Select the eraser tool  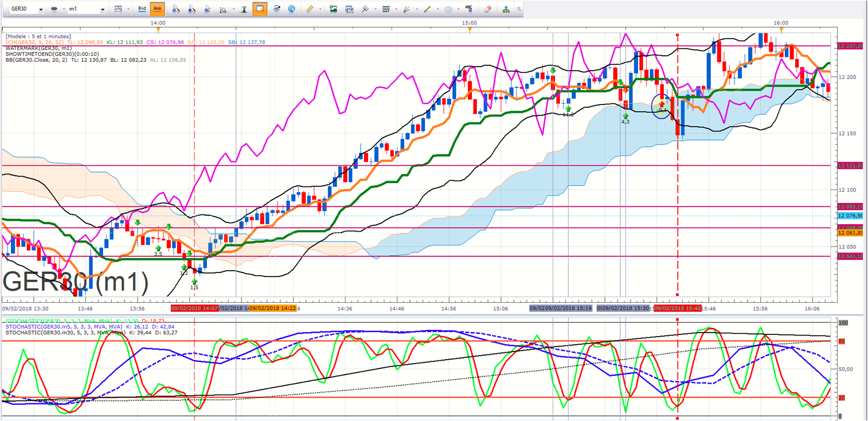pyautogui.click(x=488, y=10)
